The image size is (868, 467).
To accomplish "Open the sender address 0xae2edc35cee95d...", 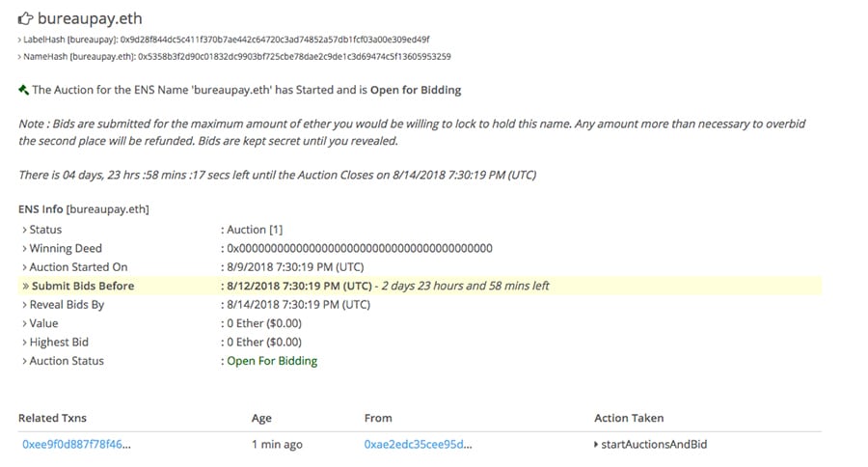I will pyautogui.click(x=419, y=445).
